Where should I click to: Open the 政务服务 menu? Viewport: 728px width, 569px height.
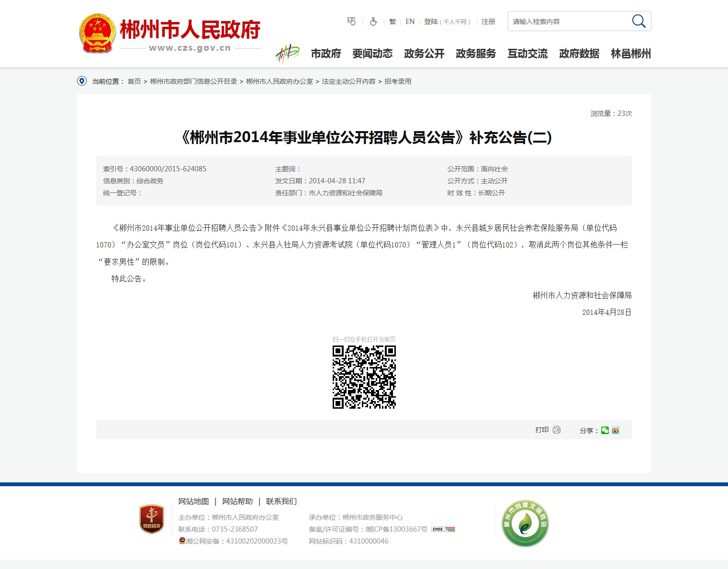[476, 54]
